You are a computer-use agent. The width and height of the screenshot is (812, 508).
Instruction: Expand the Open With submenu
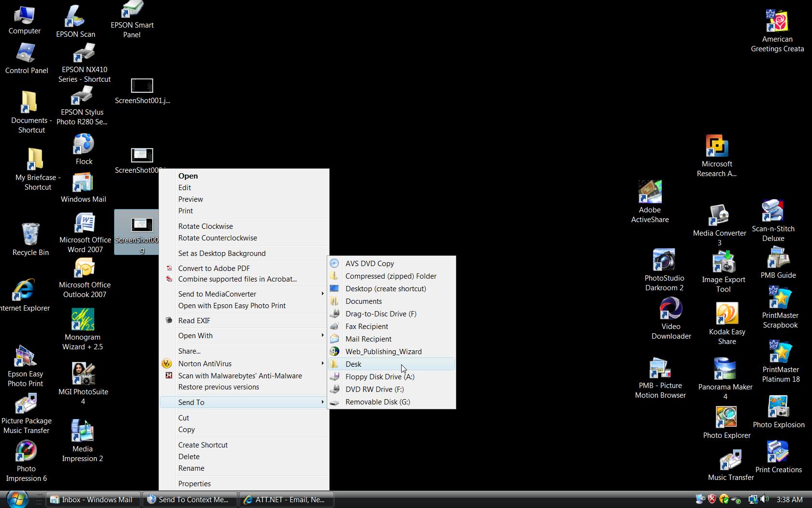[244, 335]
